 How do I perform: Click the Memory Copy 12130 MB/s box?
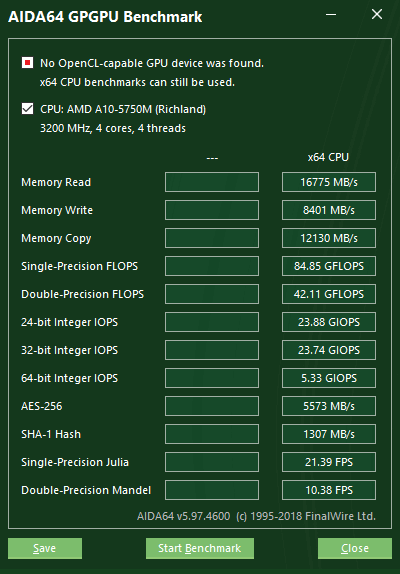(329, 238)
